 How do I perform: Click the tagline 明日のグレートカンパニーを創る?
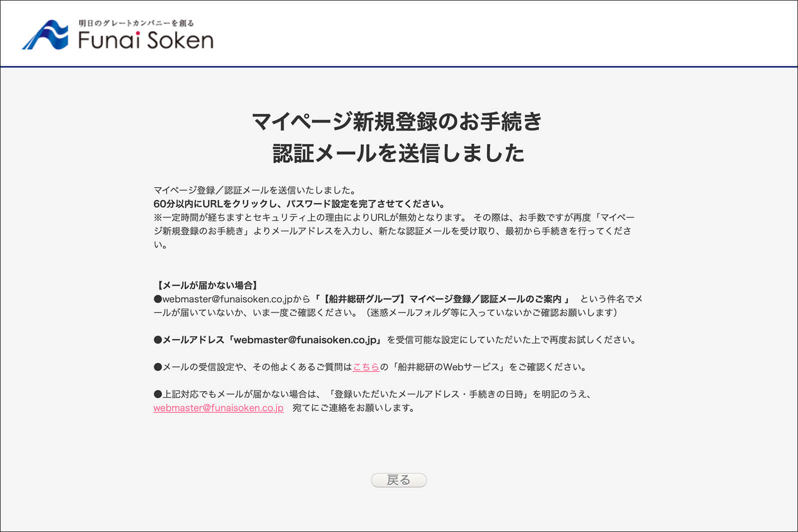click(136, 23)
